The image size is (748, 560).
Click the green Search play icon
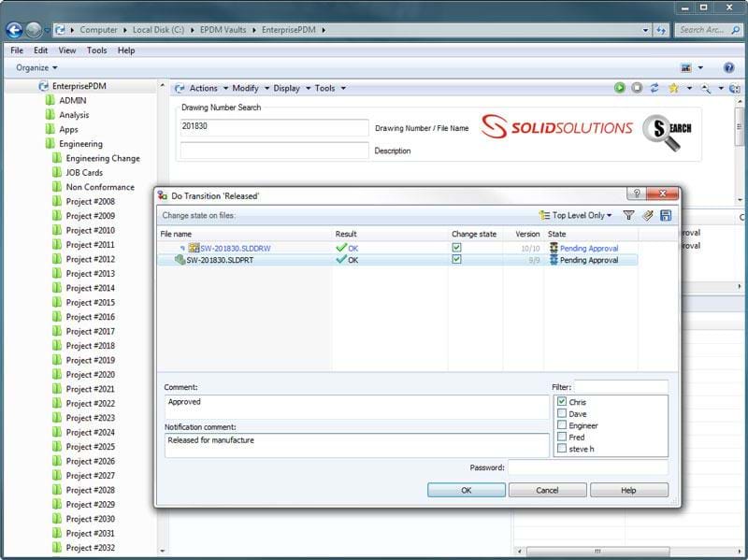click(620, 88)
